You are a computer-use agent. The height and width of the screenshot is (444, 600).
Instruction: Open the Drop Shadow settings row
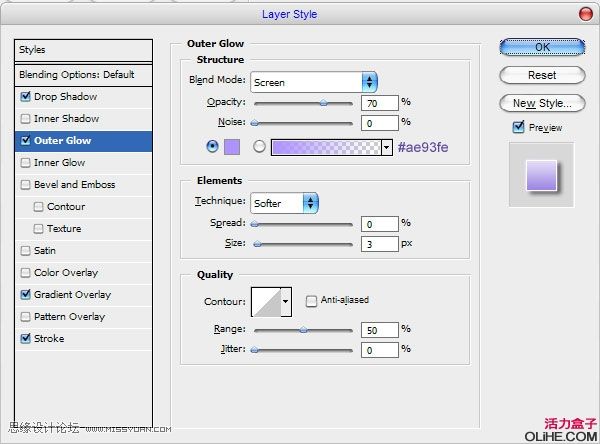[83, 97]
